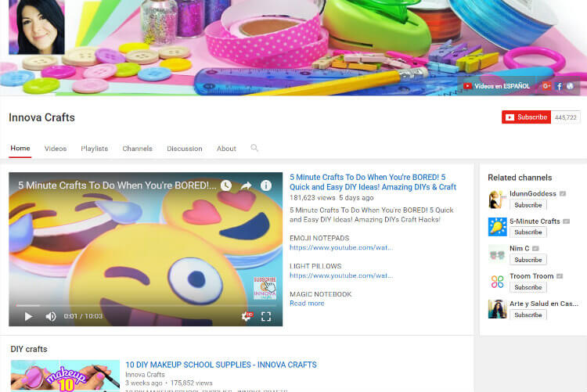Enter fullscreen mode on the video player
Image resolution: width=587 pixels, height=392 pixels.
click(266, 316)
